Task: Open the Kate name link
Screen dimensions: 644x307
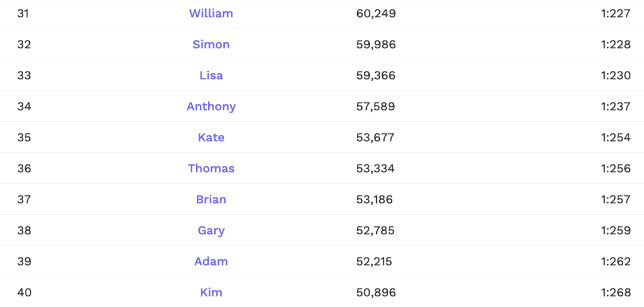Action: point(211,137)
